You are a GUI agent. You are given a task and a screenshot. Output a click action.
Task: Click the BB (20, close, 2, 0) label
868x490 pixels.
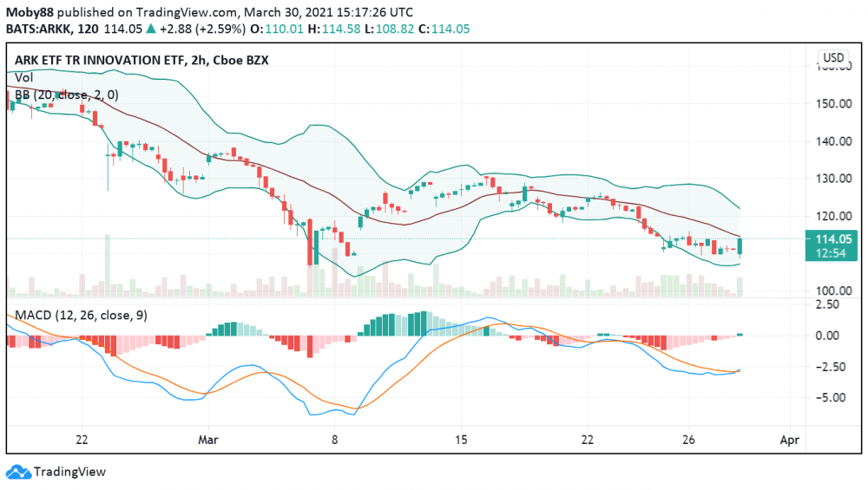[67, 95]
